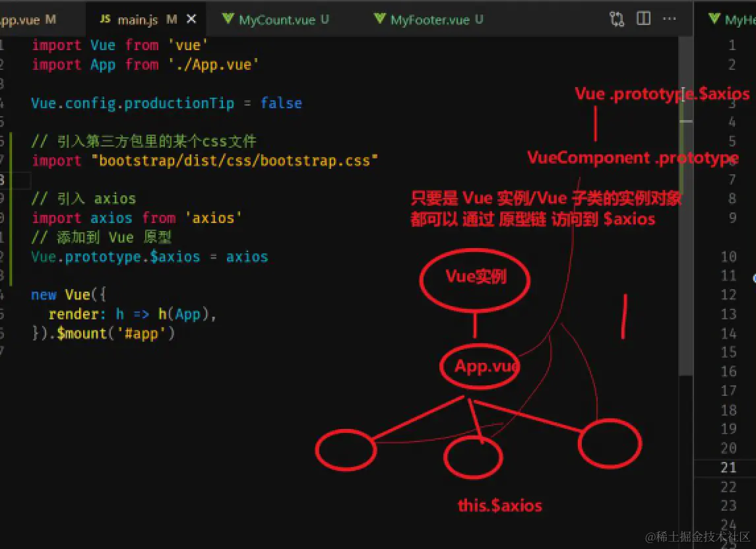Click the $mount('#app') code line
756x549 pixels.
(103, 333)
